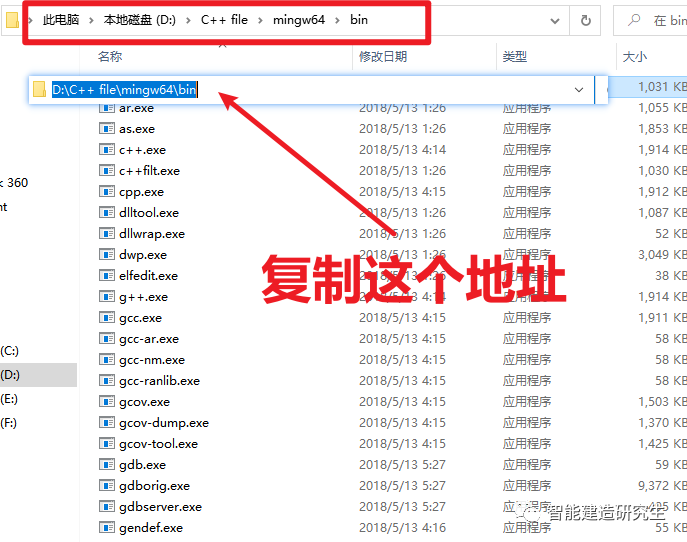
Task: Click the gcc.exe file icon
Action: (106, 318)
